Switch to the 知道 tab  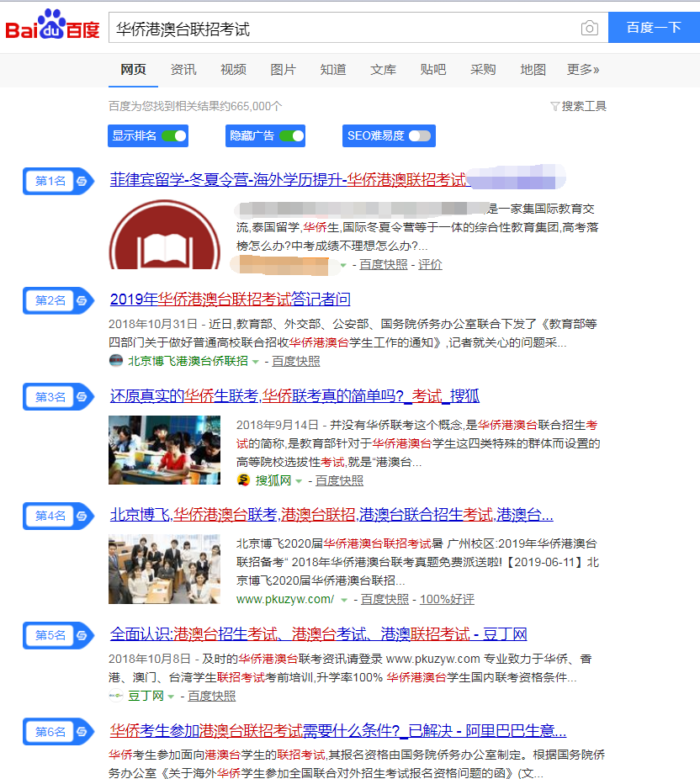click(333, 70)
